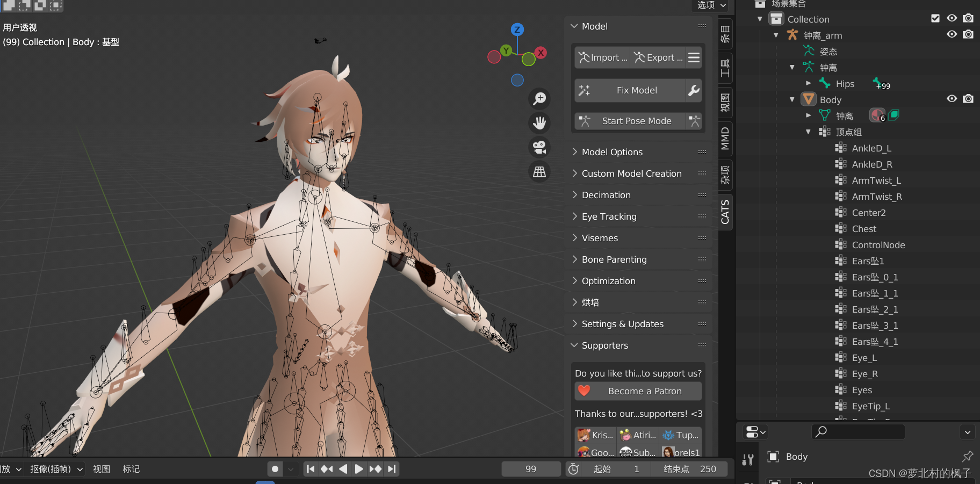980x484 pixels.
Task: Click the 起始 start frame field
Action: 616,469
